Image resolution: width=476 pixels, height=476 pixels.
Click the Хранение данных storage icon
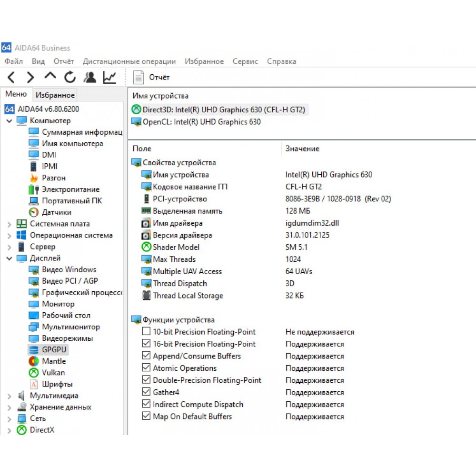click(x=21, y=407)
